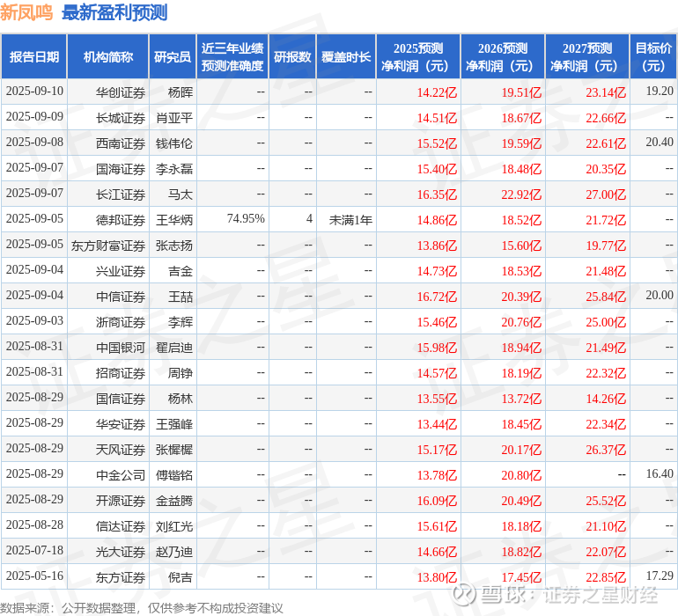This screenshot has width=678, height=616.
Task: Select the 报告日期 column header
Action: (x=34, y=57)
